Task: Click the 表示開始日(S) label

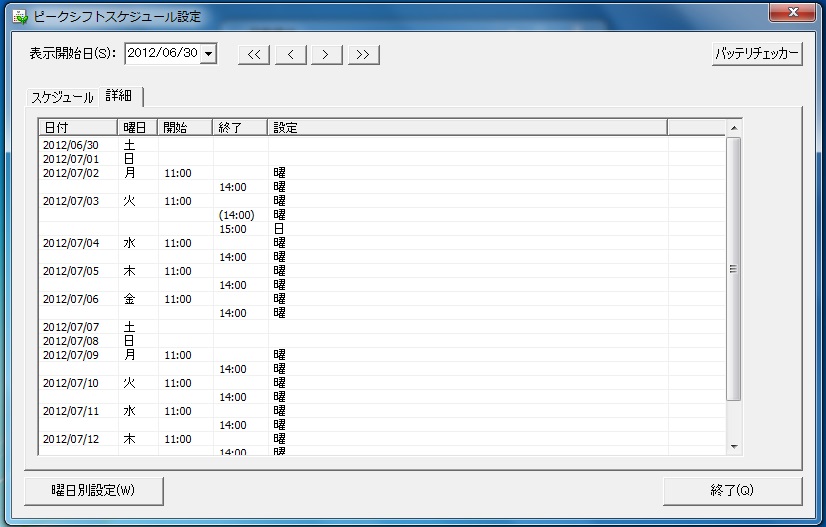Action: pyautogui.click(x=73, y=54)
